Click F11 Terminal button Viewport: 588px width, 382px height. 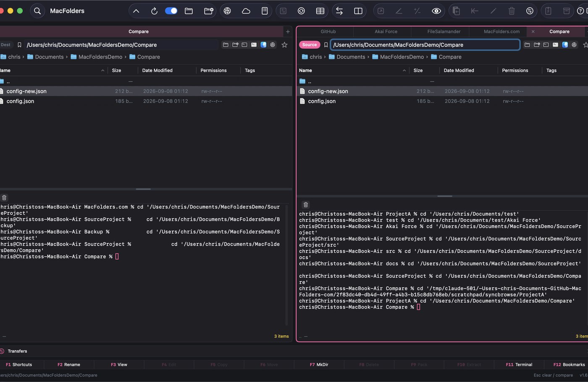coord(519,365)
